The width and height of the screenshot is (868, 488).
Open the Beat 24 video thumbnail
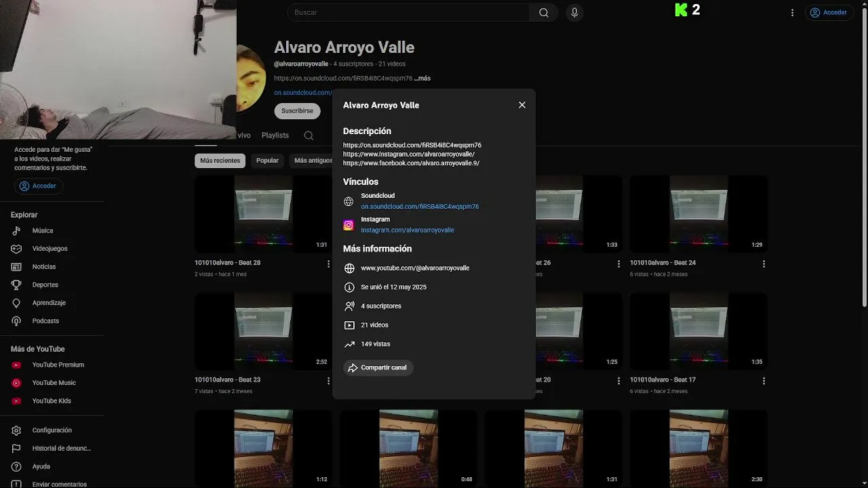(698, 214)
